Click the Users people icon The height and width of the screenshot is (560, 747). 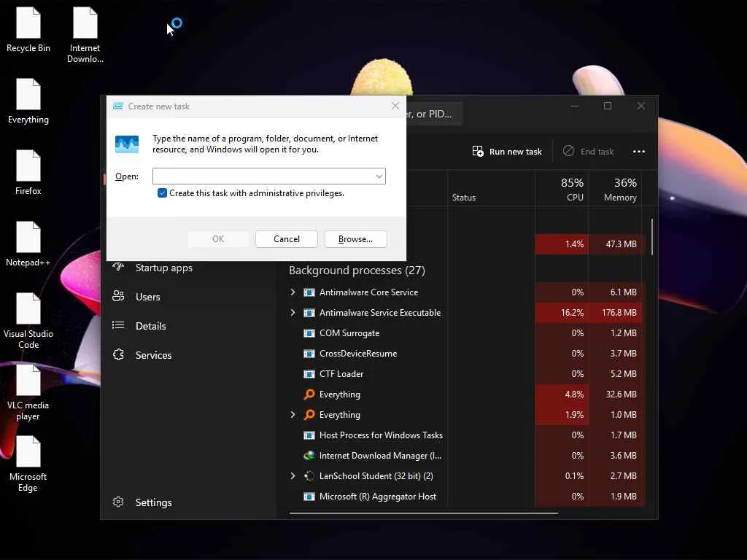[118, 296]
